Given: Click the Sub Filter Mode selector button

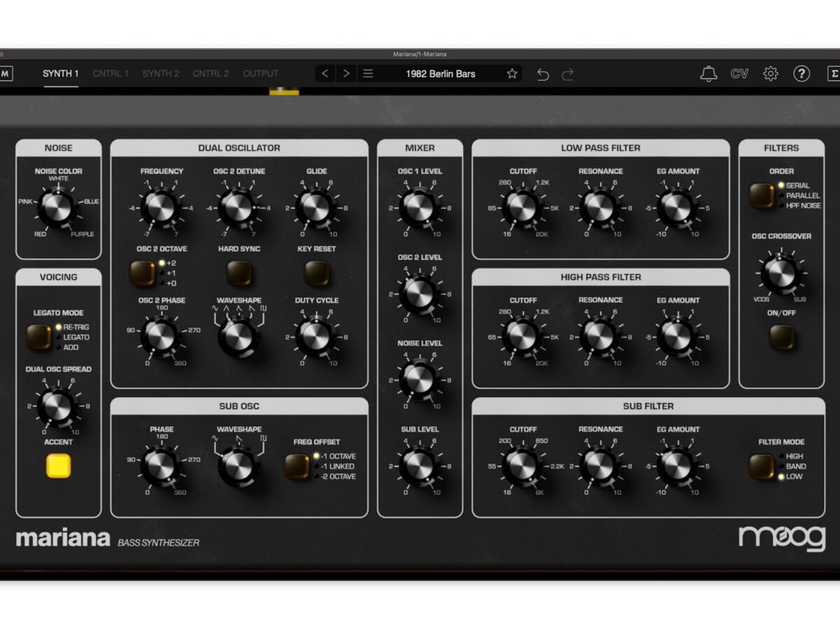Looking at the screenshot, I should pos(761,466).
